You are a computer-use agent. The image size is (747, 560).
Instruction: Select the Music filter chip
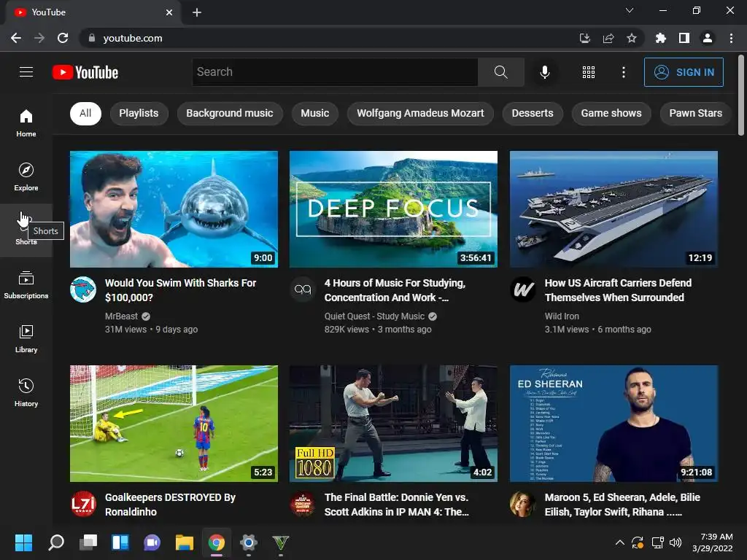[315, 113]
